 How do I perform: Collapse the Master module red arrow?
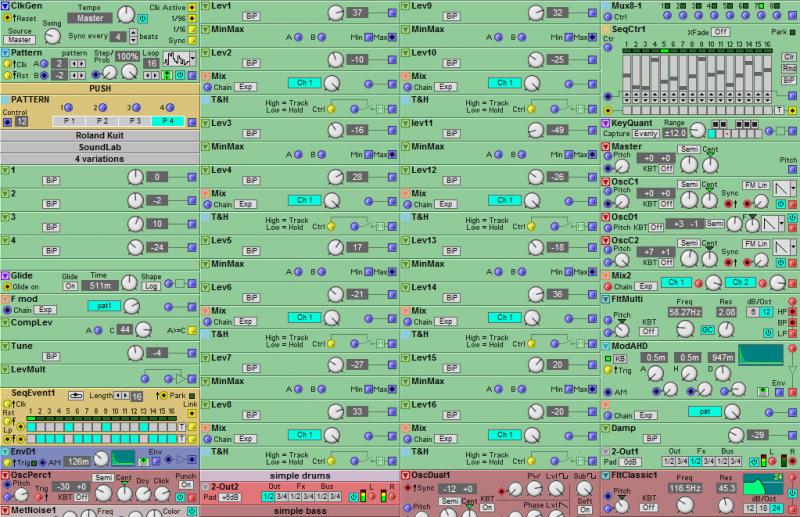(x=606, y=146)
